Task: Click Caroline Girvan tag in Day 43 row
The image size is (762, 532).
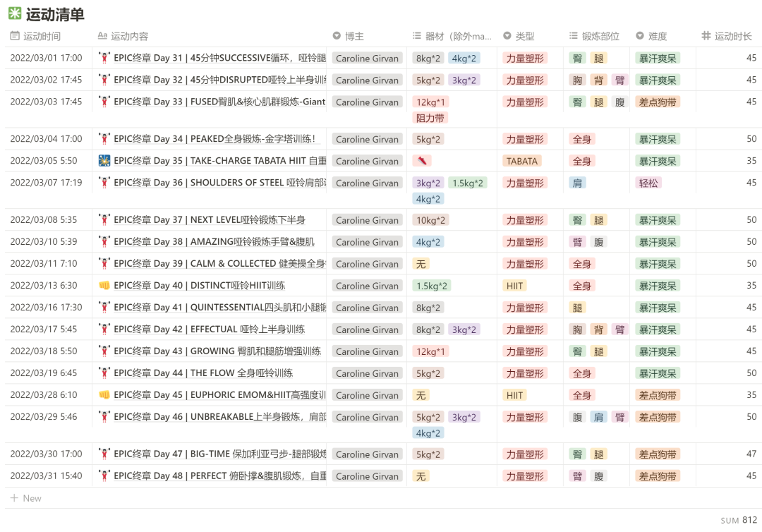Action: [x=367, y=351]
